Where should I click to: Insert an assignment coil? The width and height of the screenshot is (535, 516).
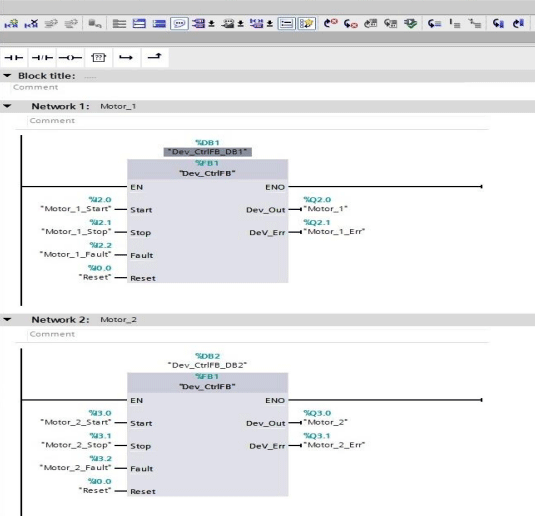click(70, 58)
